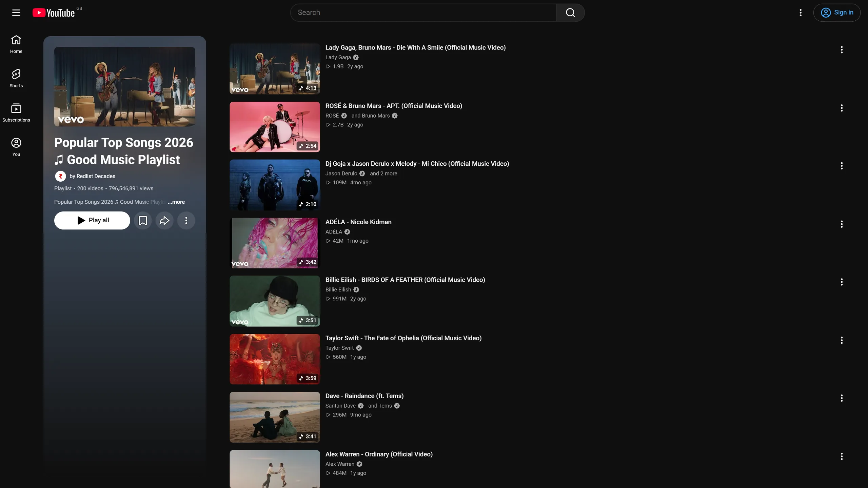Expand playlist description with ...more
868x488 pixels.
[176, 202]
